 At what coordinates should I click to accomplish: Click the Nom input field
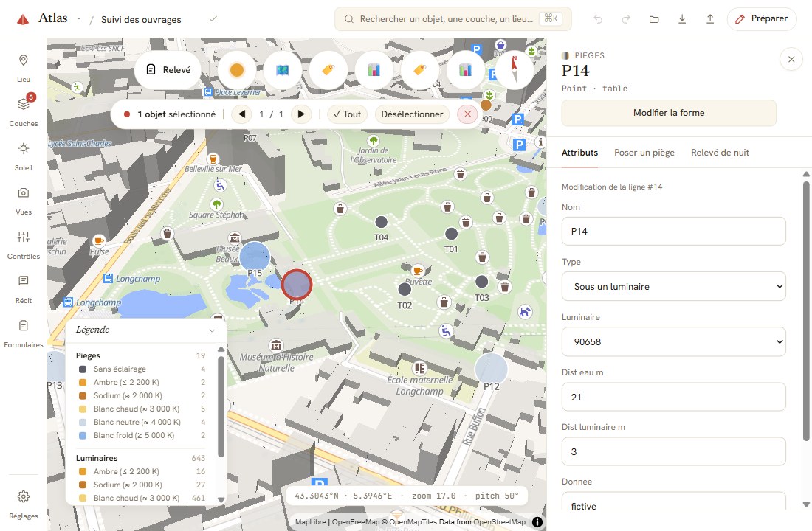point(674,232)
